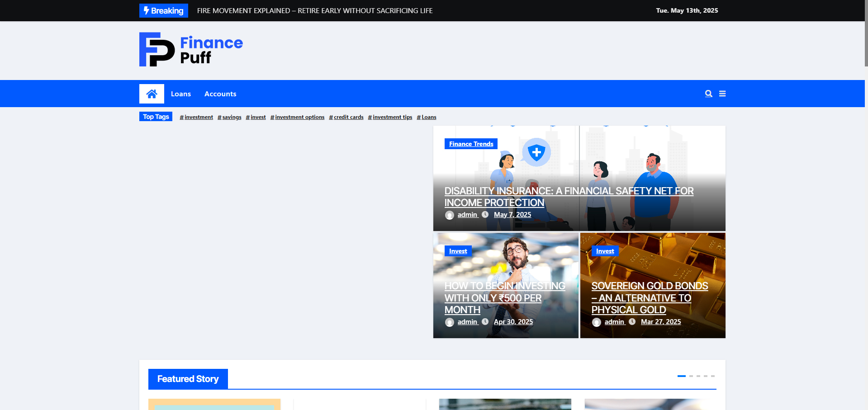Image resolution: width=868 pixels, height=410 pixels.
Task: Click admin avatar on Disability Insurance post
Action: click(x=449, y=215)
